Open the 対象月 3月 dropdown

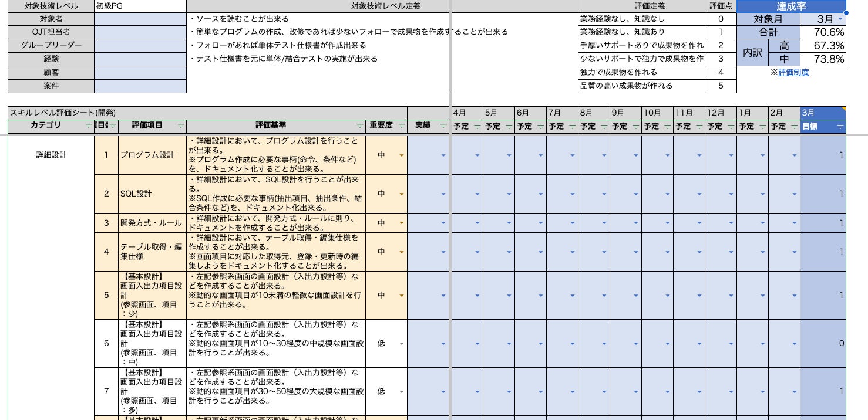(x=840, y=19)
